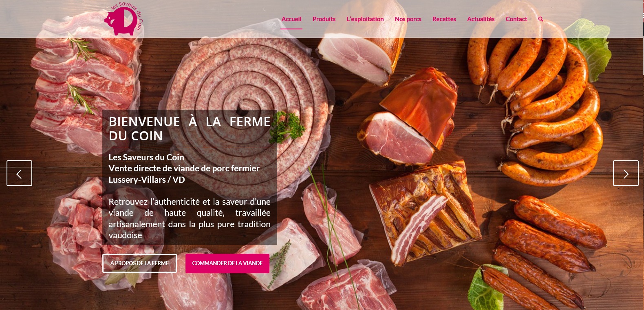Click the Bienvenue à la ferme heading

(190, 128)
